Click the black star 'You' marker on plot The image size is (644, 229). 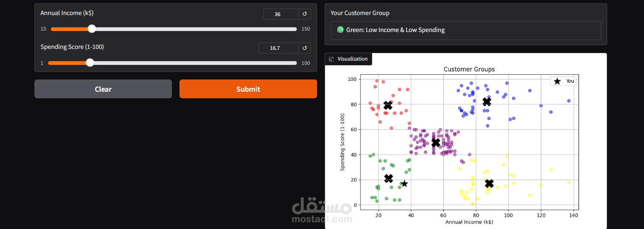click(x=404, y=183)
